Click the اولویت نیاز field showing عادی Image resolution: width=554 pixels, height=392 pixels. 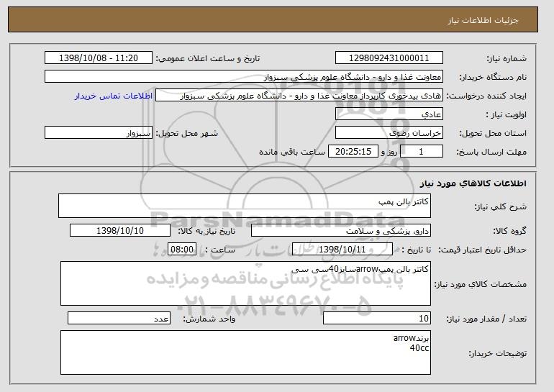pos(389,114)
